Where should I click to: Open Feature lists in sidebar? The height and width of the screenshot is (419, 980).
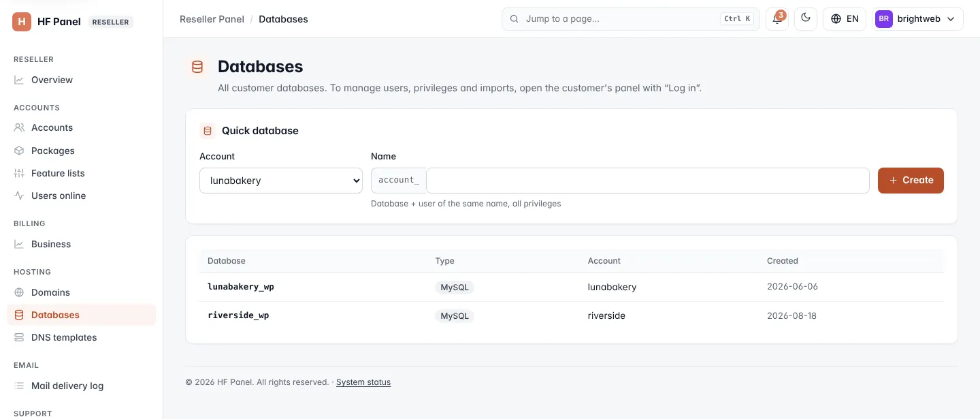point(81,173)
